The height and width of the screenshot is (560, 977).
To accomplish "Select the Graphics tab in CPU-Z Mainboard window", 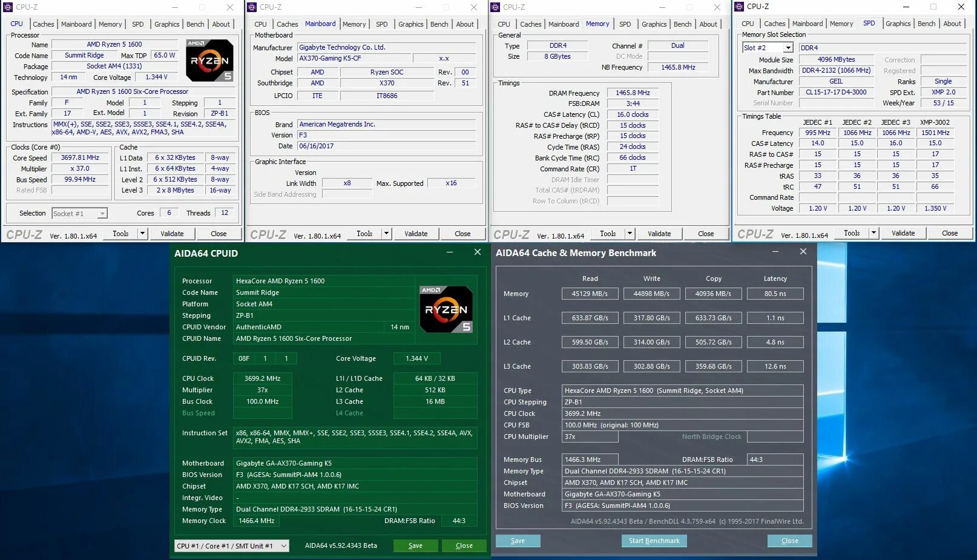I will [411, 24].
